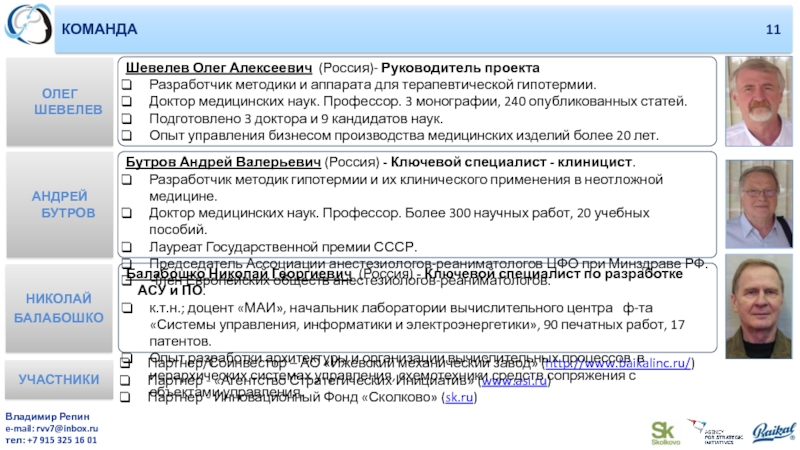Open the baikalinc.ru link
The image size is (800, 450).
[x=618, y=363]
